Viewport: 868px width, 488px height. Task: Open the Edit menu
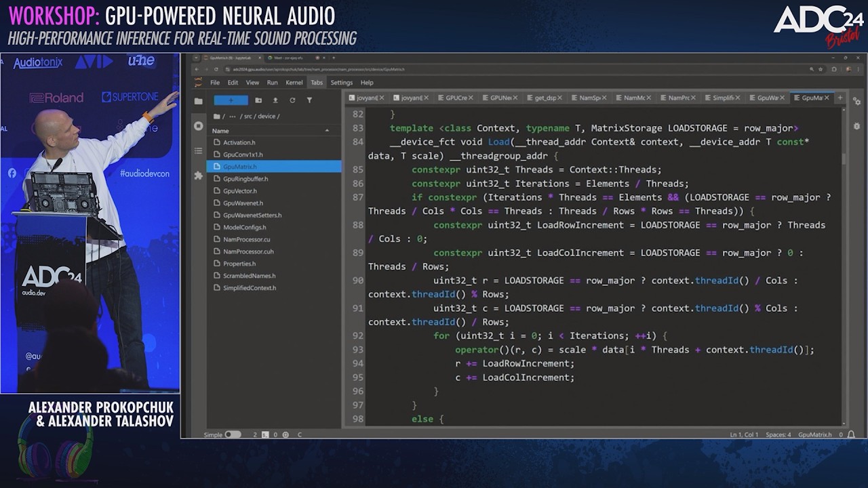pos(233,83)
